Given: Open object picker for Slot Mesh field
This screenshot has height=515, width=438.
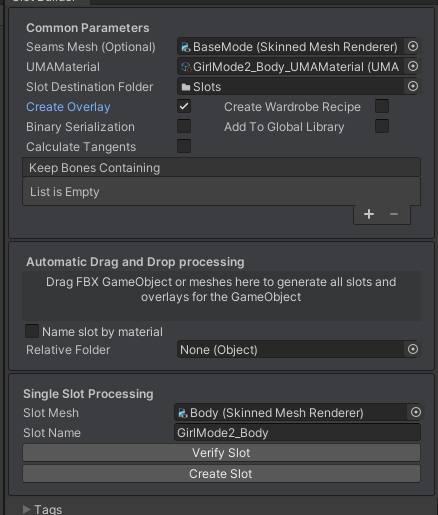Looking at the screenshot, I should click(x=416, y=412).
